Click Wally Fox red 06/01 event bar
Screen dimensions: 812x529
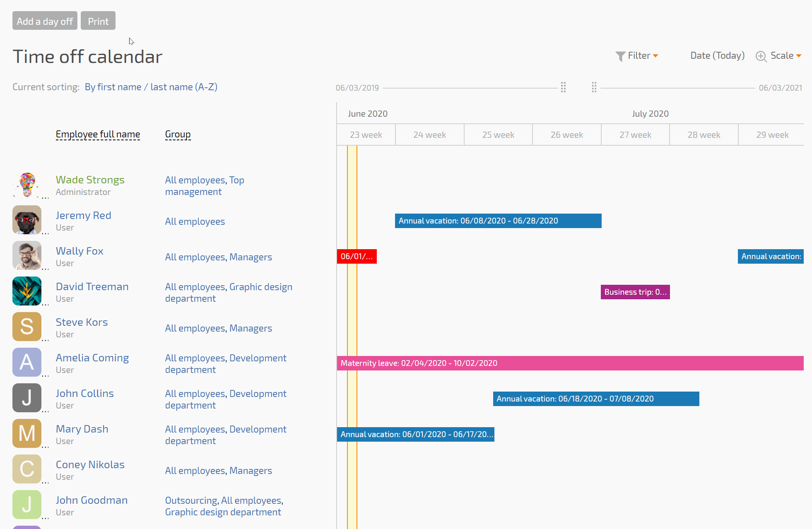tap(356, 256)
